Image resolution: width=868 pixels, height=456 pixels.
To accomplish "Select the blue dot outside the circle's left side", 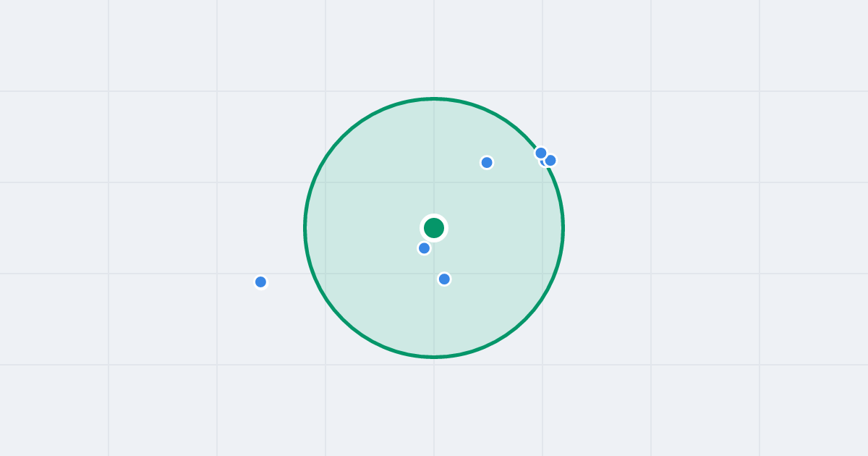I will 261,282.
